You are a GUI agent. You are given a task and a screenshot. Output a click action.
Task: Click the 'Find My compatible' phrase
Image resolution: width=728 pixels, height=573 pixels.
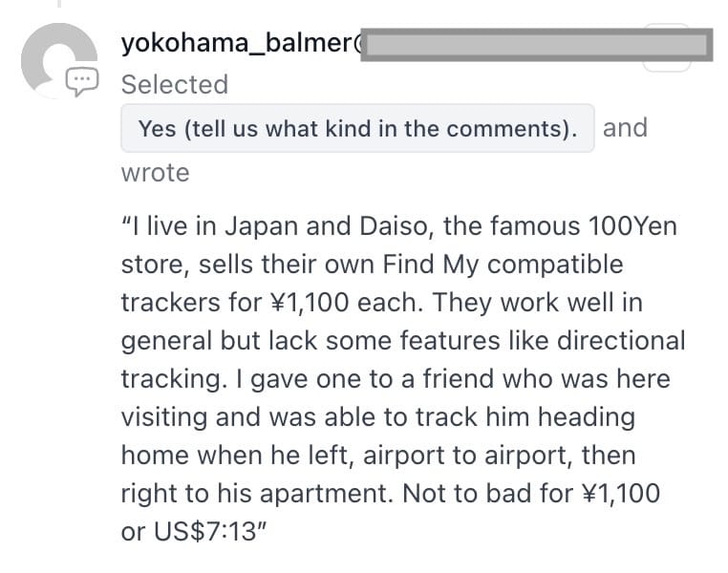pos(516,265)
